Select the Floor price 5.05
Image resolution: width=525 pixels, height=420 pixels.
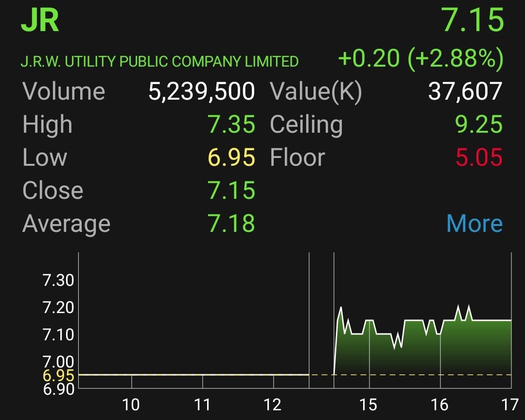coord(479,157)
